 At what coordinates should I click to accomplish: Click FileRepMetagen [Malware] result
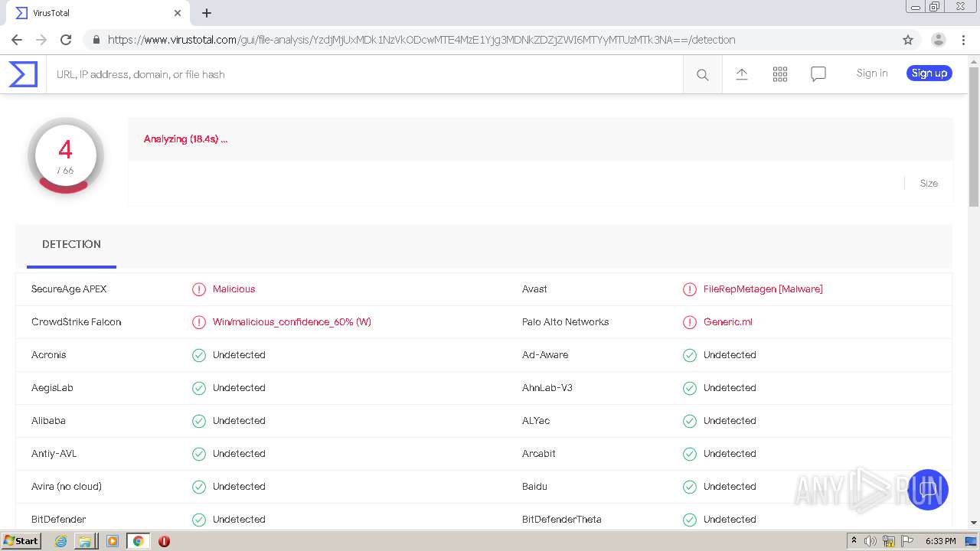(x=763, y=289)
